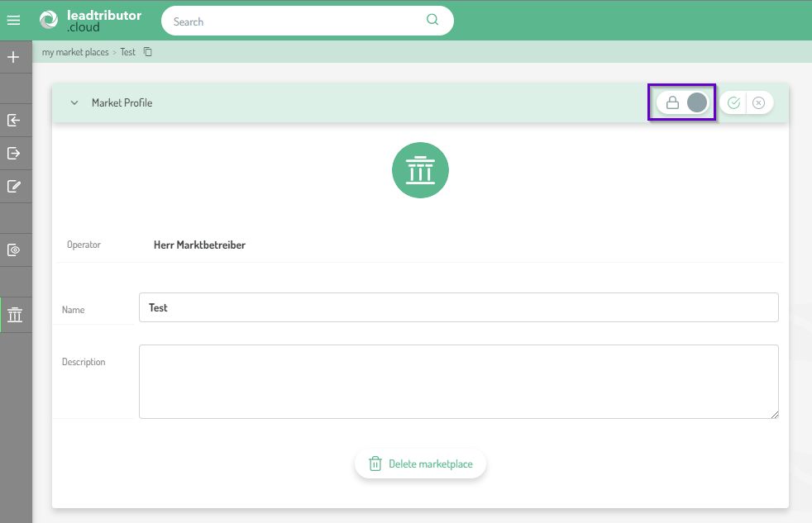This screenshot has width=812, height=523.
Task: Click the Delete marketplace button
Action: [420, 464]
